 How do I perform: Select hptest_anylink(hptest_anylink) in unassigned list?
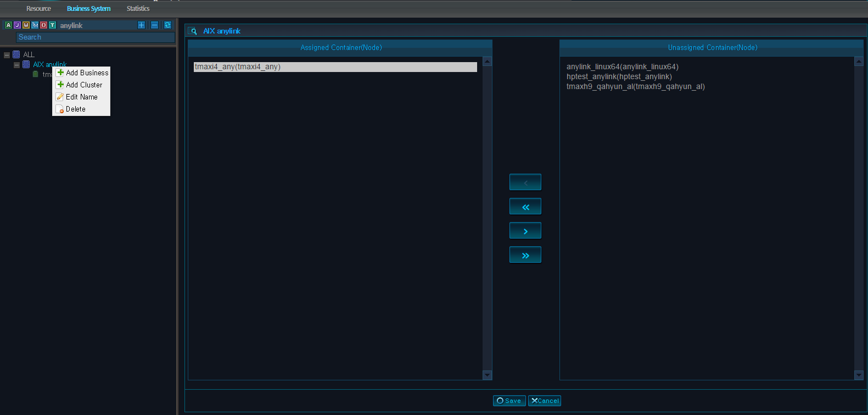(619, 76)
